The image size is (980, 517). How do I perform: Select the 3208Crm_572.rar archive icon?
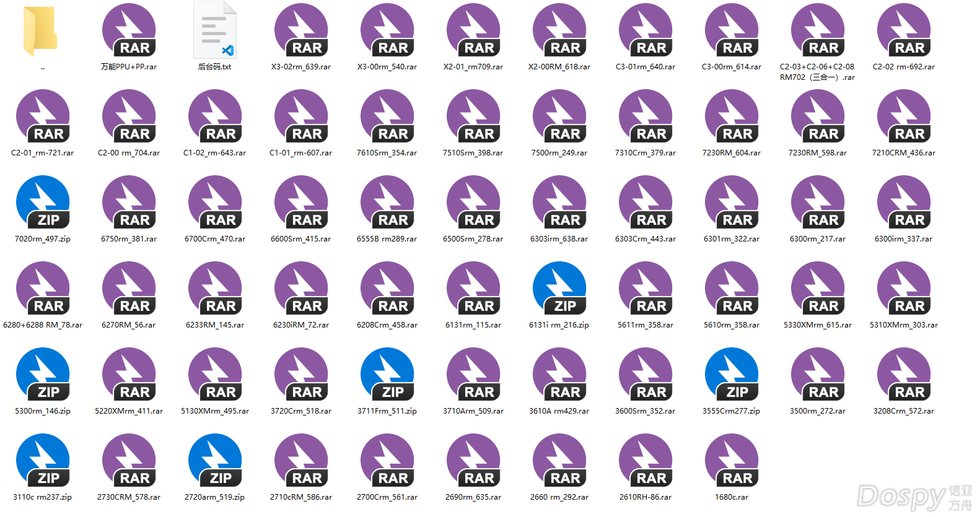point(904,374)
